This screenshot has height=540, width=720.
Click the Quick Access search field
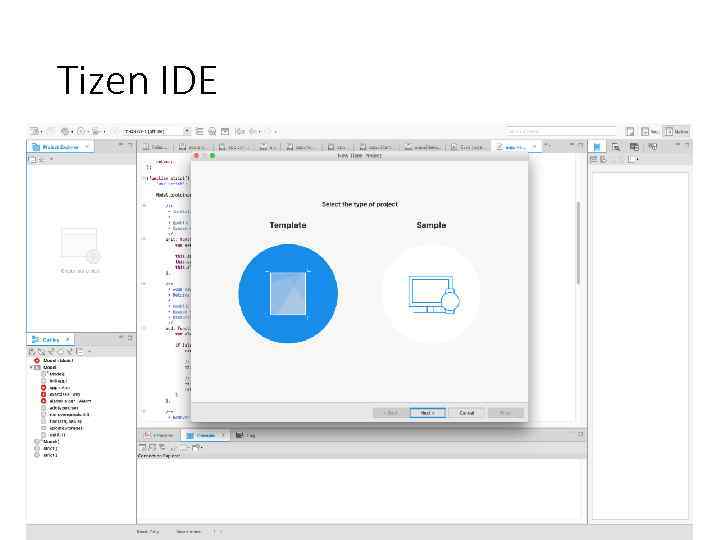[561, 131]
